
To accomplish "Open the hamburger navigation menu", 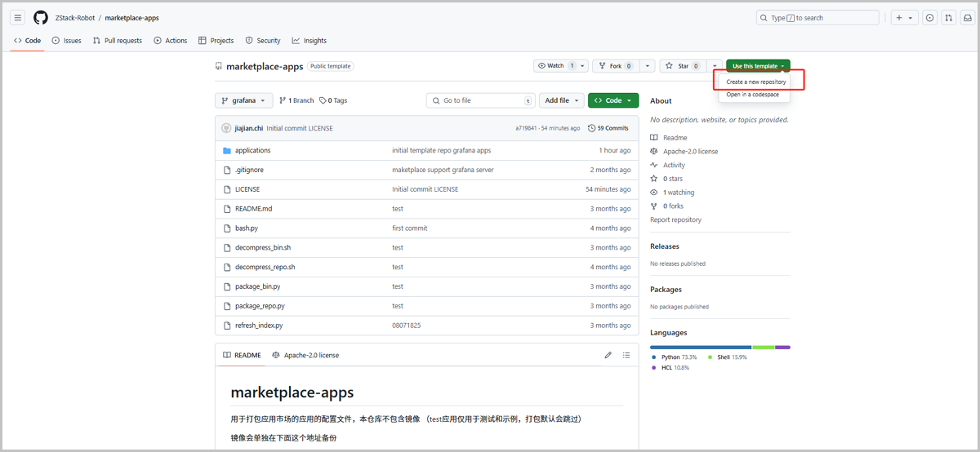I will coord(18,17).
